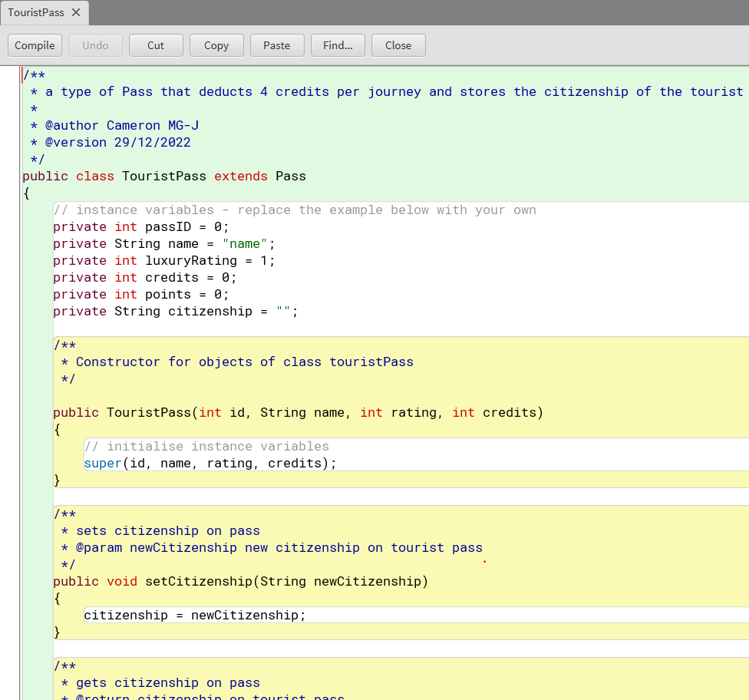749x700 pixels.
Task: Click the 'gets citizenship on pass' comment
Action: tap(160, 683)
